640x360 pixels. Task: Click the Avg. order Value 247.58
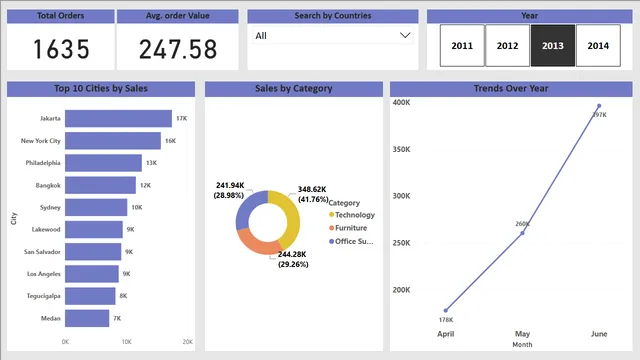(178, 49)
